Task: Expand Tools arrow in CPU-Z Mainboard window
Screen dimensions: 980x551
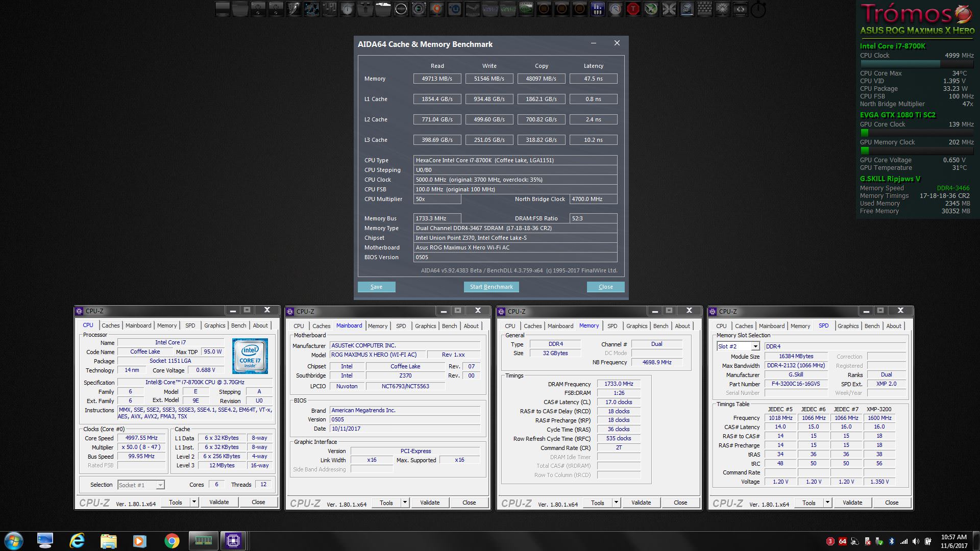Action: point(405,503)
